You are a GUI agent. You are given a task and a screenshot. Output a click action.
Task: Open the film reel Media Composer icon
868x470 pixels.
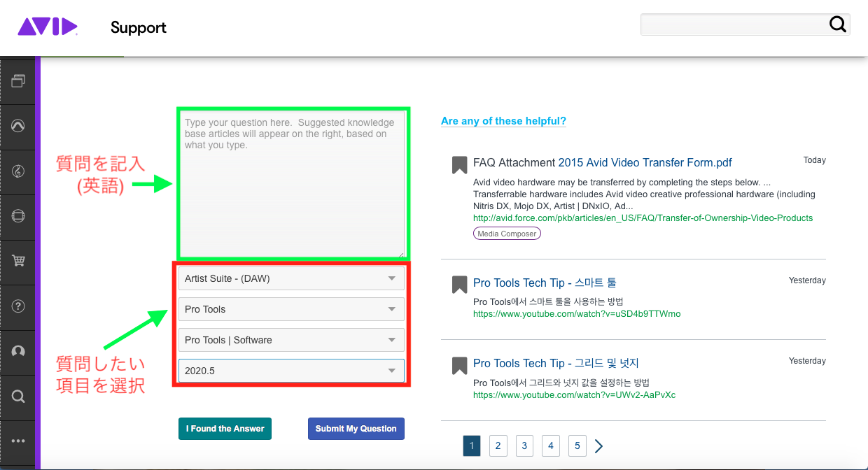coord(18,216)
